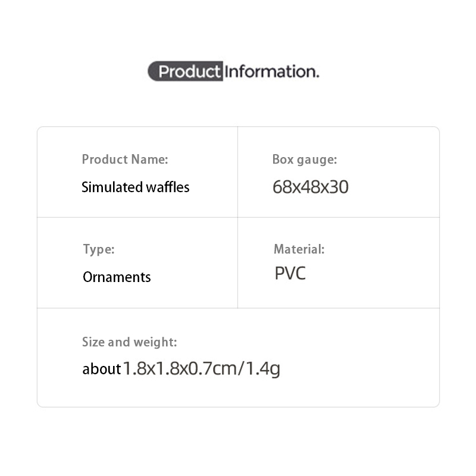Select the "Box gauge:" label
The image size is (476, 476).
[305, 159]
